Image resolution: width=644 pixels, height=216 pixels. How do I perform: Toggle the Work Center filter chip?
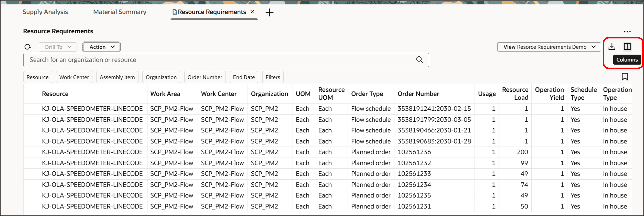point(74,77)
